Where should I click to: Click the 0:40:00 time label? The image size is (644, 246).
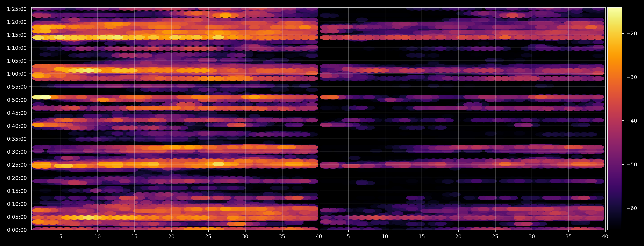17,126
